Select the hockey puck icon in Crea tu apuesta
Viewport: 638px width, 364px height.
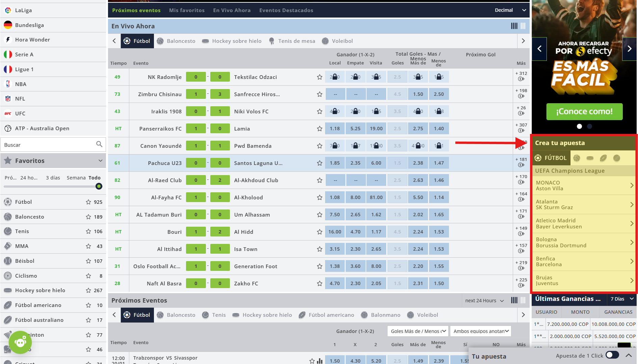(590, 158)
